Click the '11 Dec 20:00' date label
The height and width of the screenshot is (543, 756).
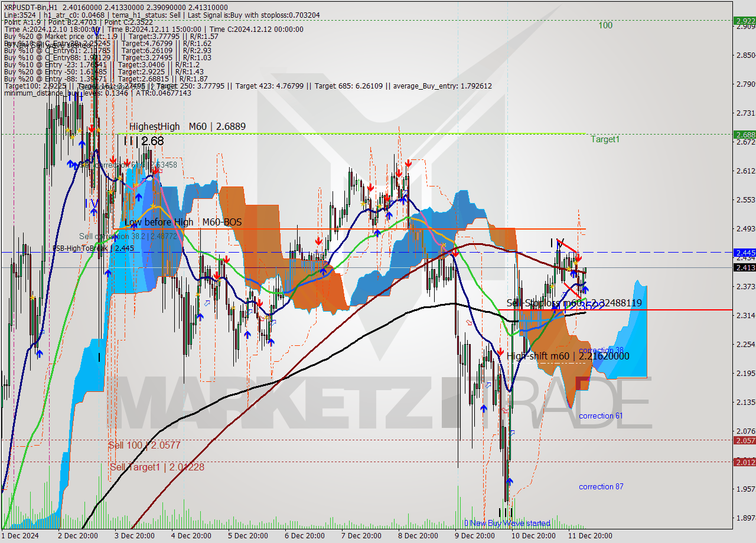point(590,536)
